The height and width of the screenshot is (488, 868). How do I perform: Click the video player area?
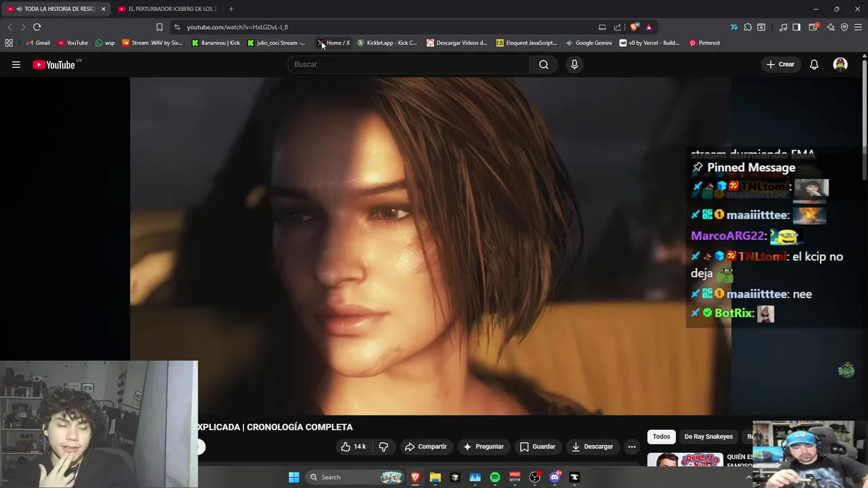(x=431, y=245)
